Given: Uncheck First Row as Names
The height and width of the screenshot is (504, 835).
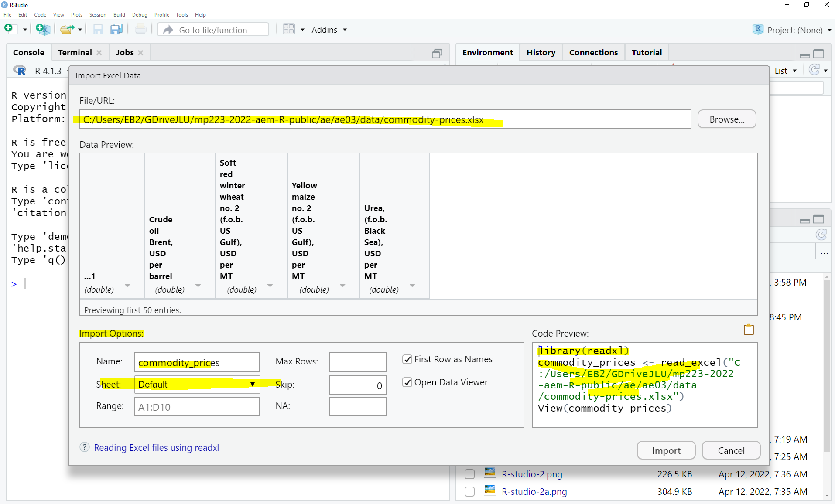Looking at the screenshot, I should click(x=407, y=359).
